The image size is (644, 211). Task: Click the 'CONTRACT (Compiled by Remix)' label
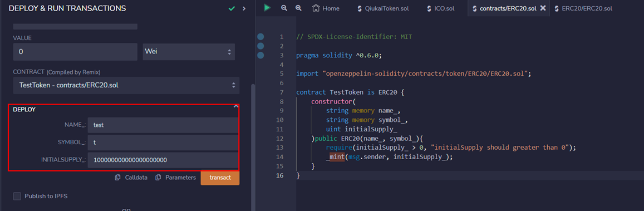[57, 72]
